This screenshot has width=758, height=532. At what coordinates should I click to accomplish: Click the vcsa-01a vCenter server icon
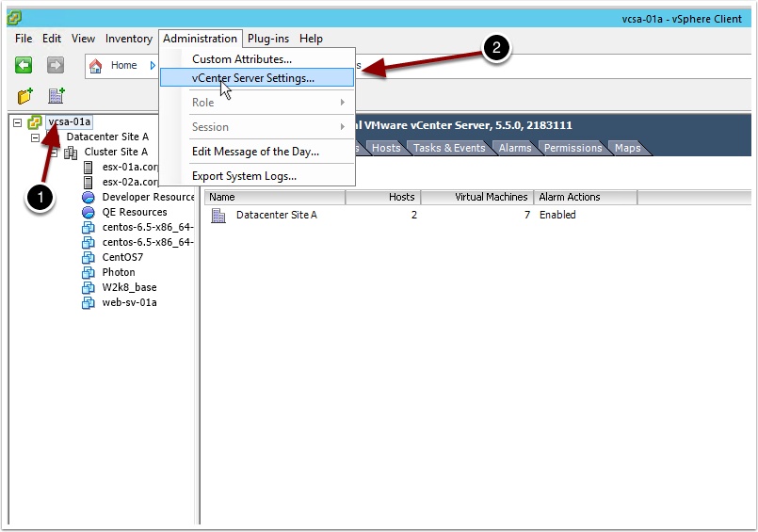tap(35, 122)
